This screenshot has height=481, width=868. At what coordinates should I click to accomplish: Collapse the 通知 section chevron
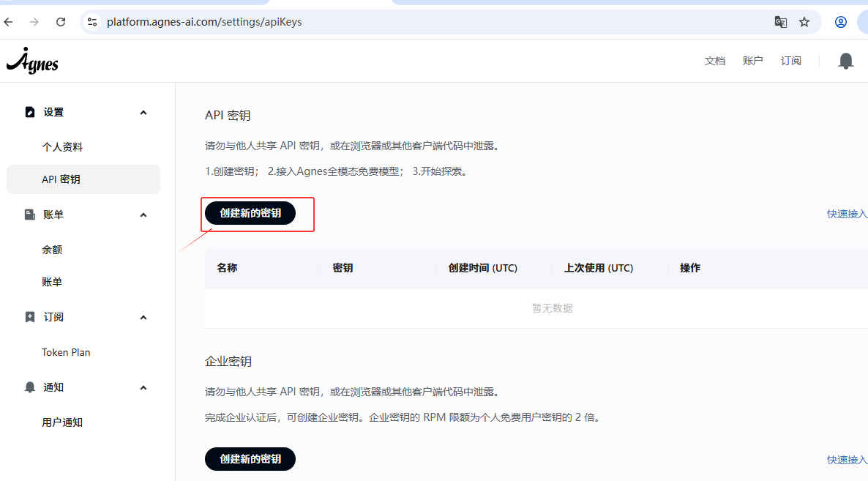click(143, 387)
